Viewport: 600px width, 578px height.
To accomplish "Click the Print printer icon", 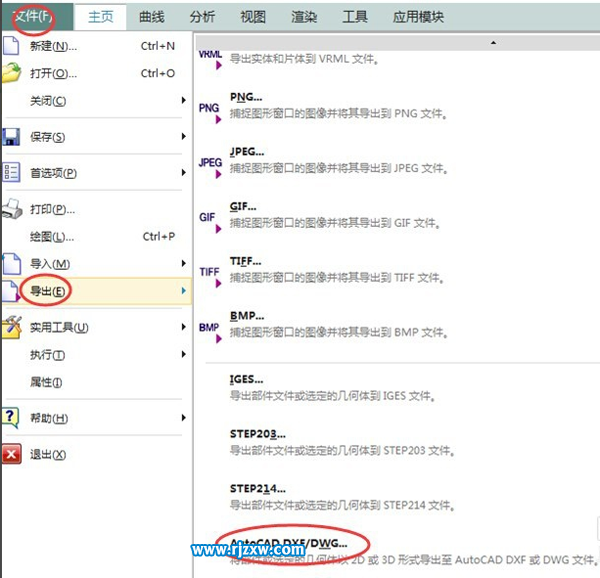I will [x=12, y=209].
